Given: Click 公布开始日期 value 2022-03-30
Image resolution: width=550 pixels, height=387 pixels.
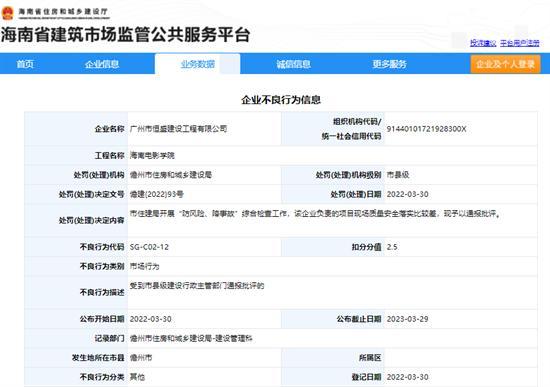Looking at the screenshot, I should coord(151,319).
